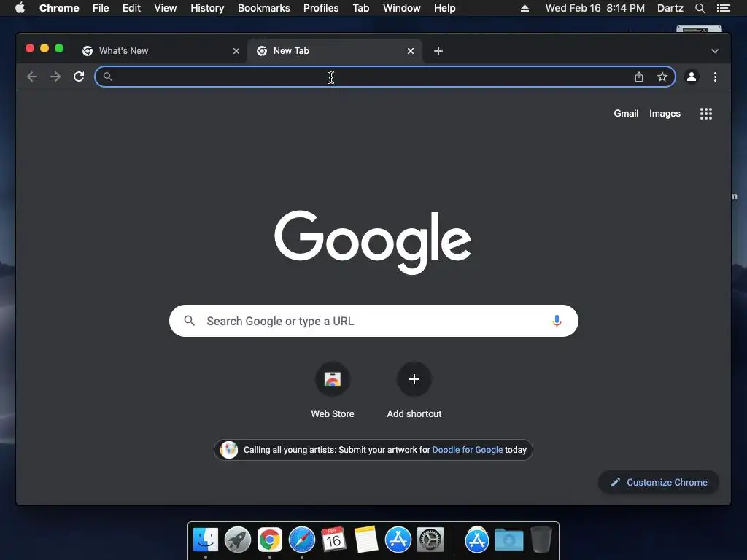Open the Edit menu

pyautogui.click(x=131, y=8)
